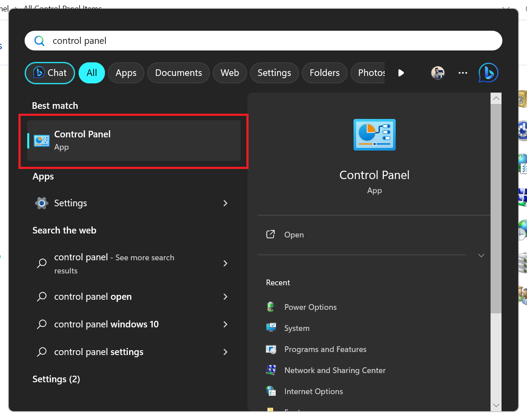
Task: Open recent Network and Sharing Center
Action: tap(335, 370)
